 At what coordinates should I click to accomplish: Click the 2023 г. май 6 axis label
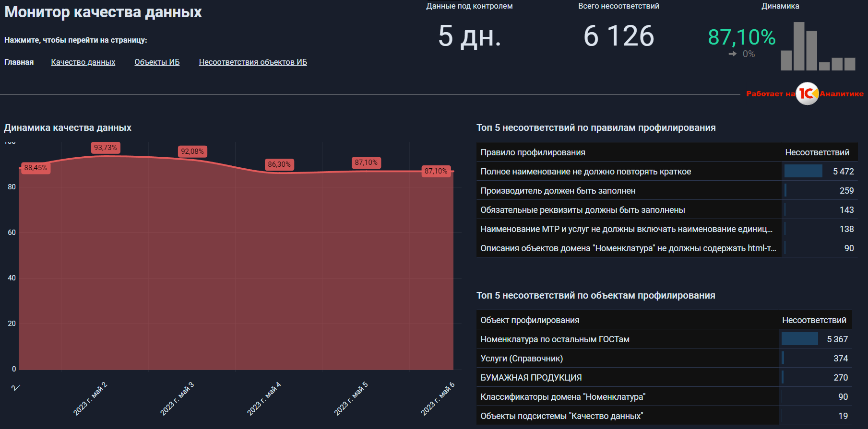(x=438, y=399)
